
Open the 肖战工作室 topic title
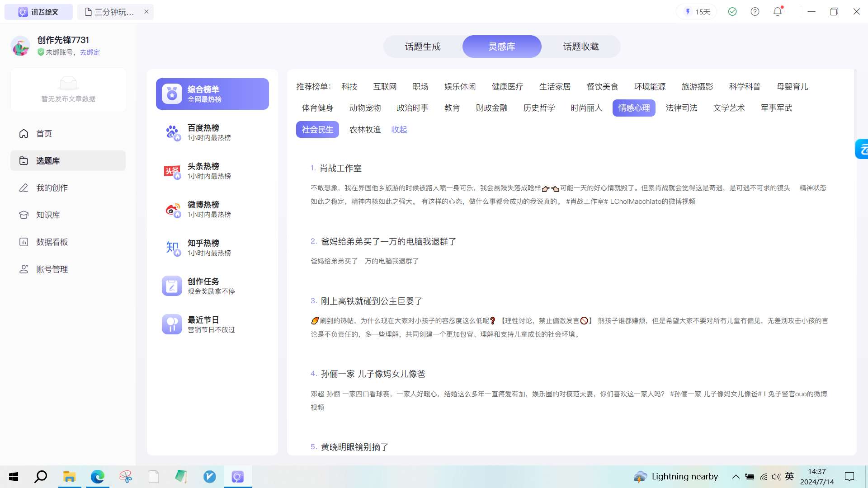click(341, 169)
